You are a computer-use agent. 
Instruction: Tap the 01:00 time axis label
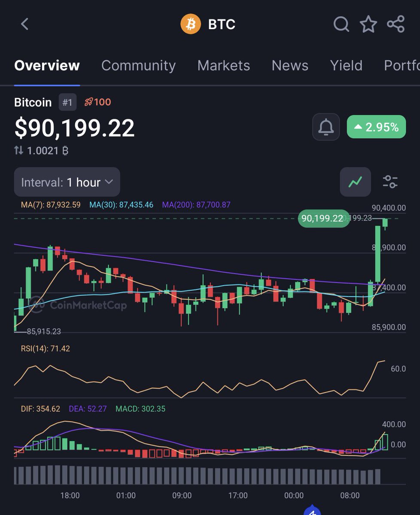pos(126,495)
